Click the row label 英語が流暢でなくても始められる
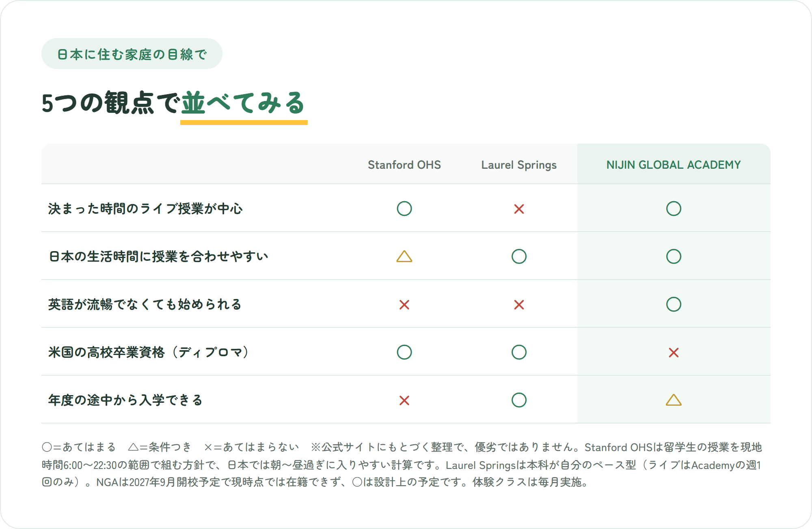Image resolution: width=812 pixels, height=529 pixels. pyautogui.click(x=145, y=304)
